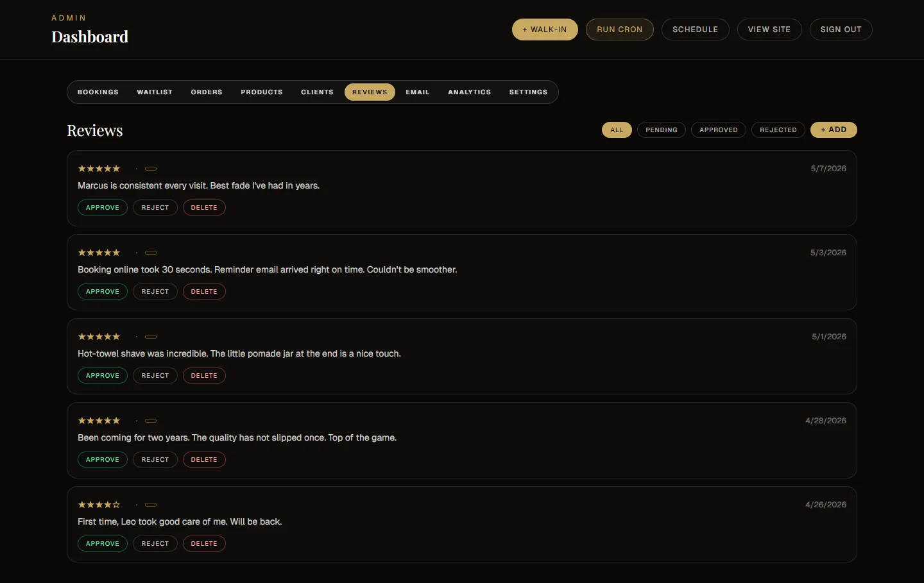The image size is (924, 583).
Task: Click the View Site button
Action: pyautogui.click(x=769, y=30)
